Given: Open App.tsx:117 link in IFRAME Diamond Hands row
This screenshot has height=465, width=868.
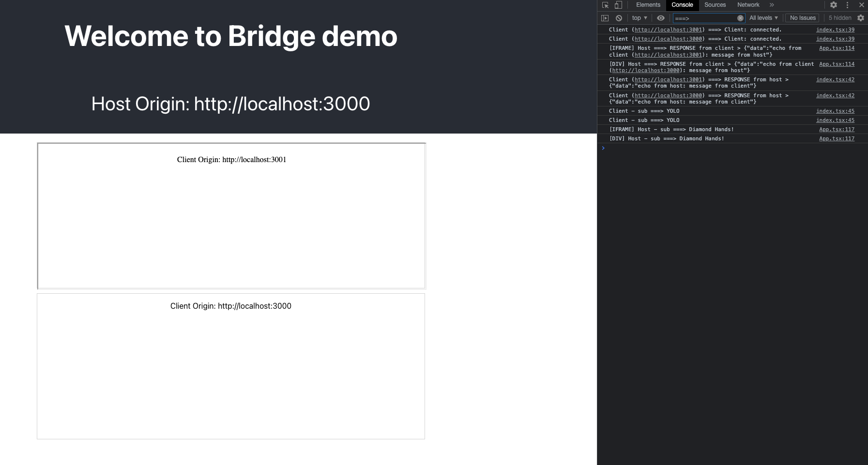Looking at the screenshot, I should click(837, 129).
